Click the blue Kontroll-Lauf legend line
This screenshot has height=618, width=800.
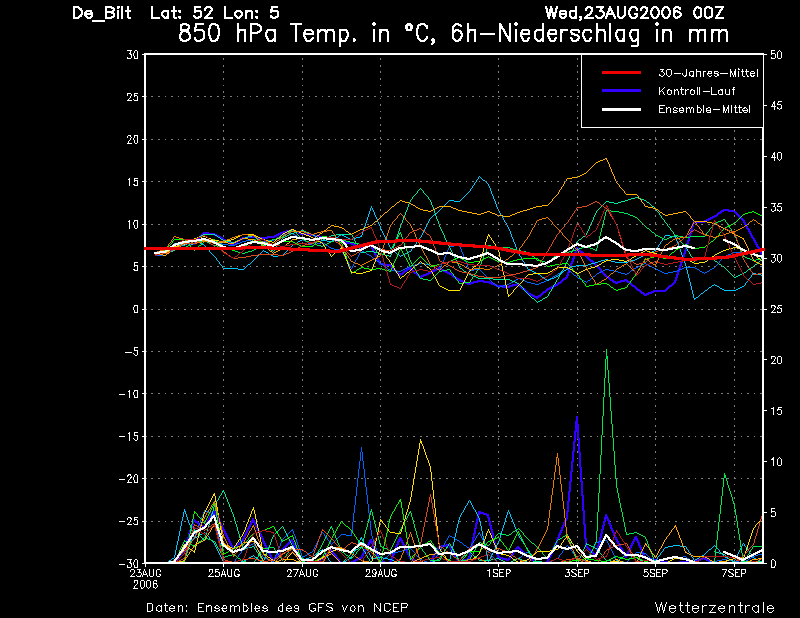pyautogui.click(x=621, y=91)
